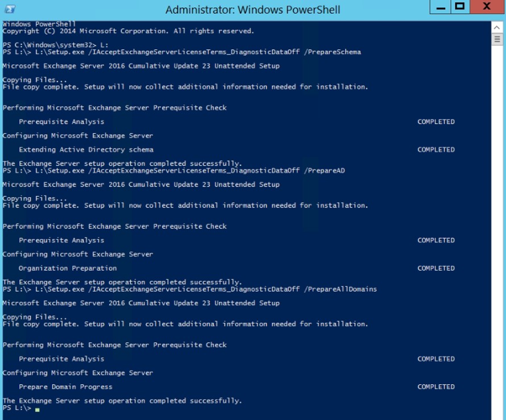This screenshot has height=420, width=506.
Task: Click the Microsoft Corporation copyright line
Action: (x=128, y=31)
